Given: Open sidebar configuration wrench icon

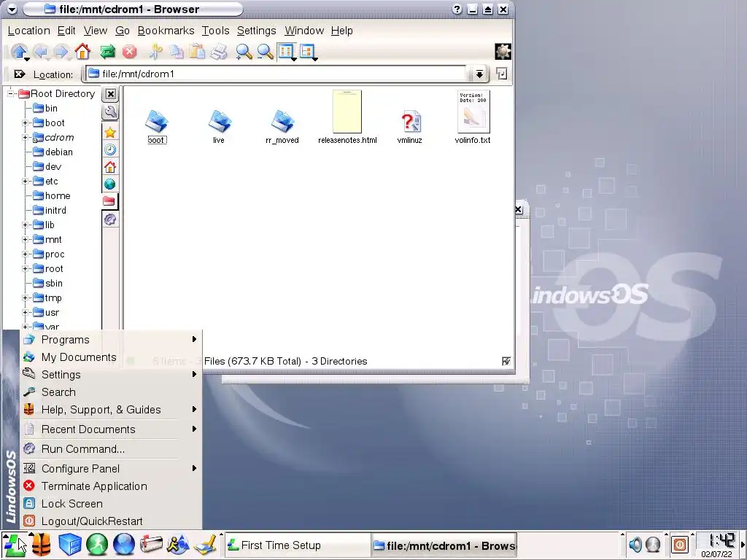Looking at the screenshot, I should point(111,112).
